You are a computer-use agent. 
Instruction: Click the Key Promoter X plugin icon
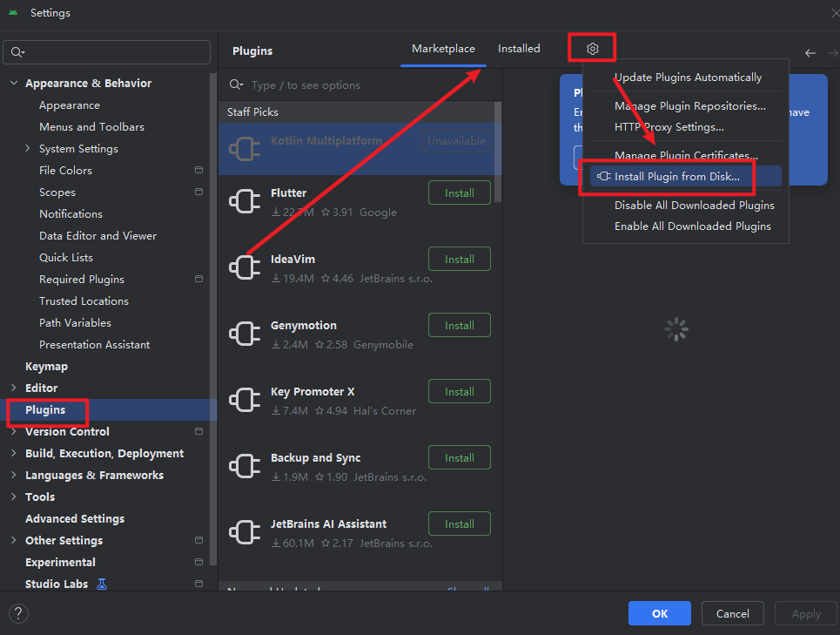tap(245, 401)
